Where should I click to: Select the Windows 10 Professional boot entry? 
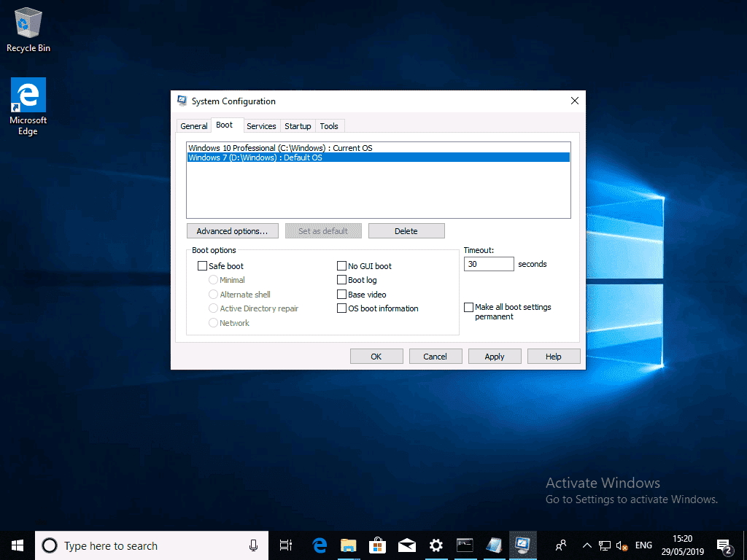click(x=379, y=148)
